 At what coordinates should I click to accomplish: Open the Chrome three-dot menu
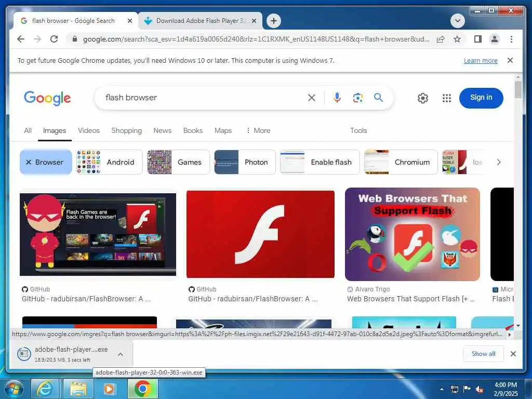[511, 39]
